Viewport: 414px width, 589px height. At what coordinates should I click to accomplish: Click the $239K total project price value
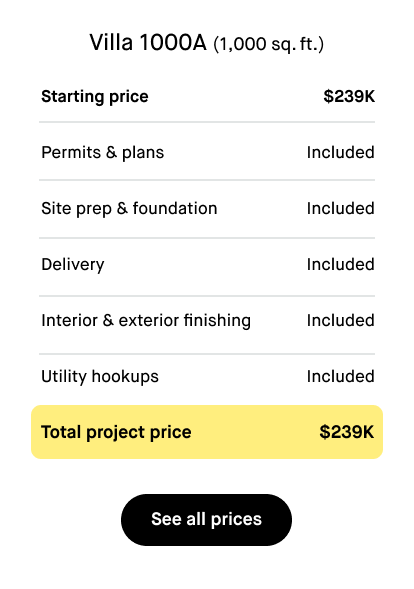click(x=347, y=432)
